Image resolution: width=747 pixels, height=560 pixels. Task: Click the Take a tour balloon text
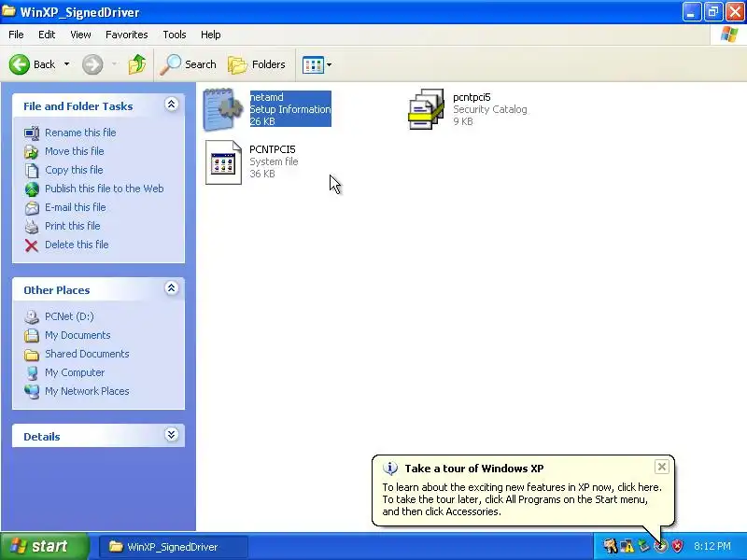click(522, 499)
